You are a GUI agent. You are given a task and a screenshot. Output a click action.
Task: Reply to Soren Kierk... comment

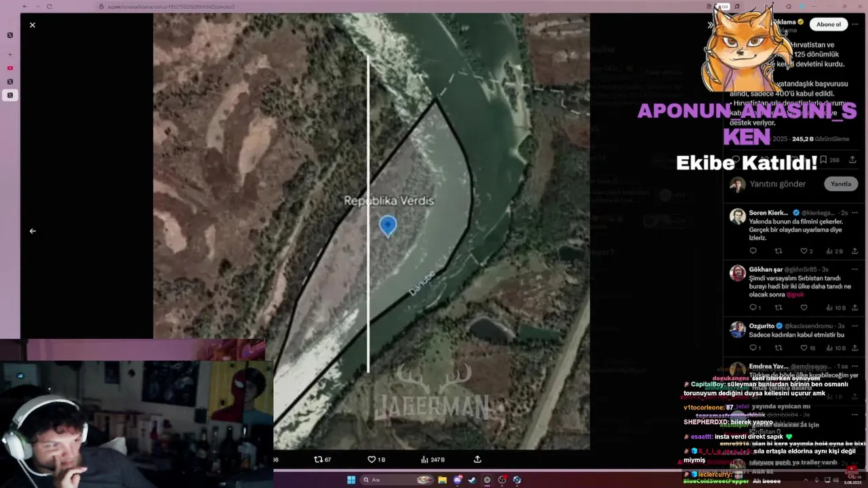[753, 251]
